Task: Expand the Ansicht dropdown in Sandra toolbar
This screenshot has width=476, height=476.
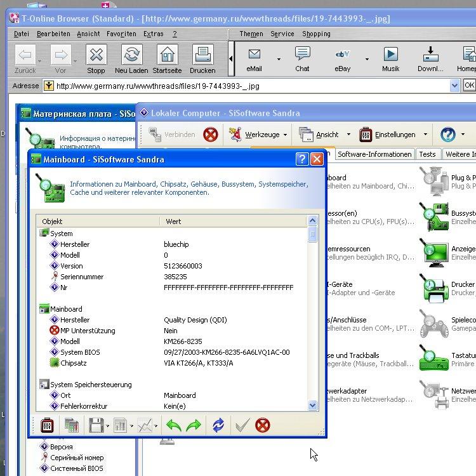Action: click(x=348, y=135)
